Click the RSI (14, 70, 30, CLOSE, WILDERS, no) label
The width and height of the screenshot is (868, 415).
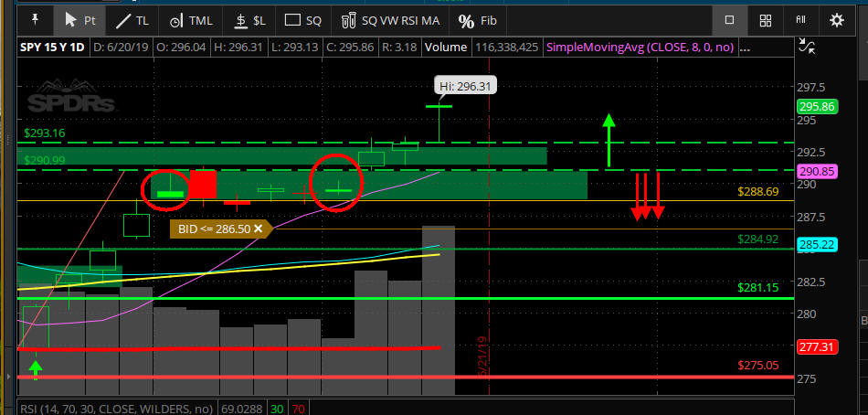point(116,409)
